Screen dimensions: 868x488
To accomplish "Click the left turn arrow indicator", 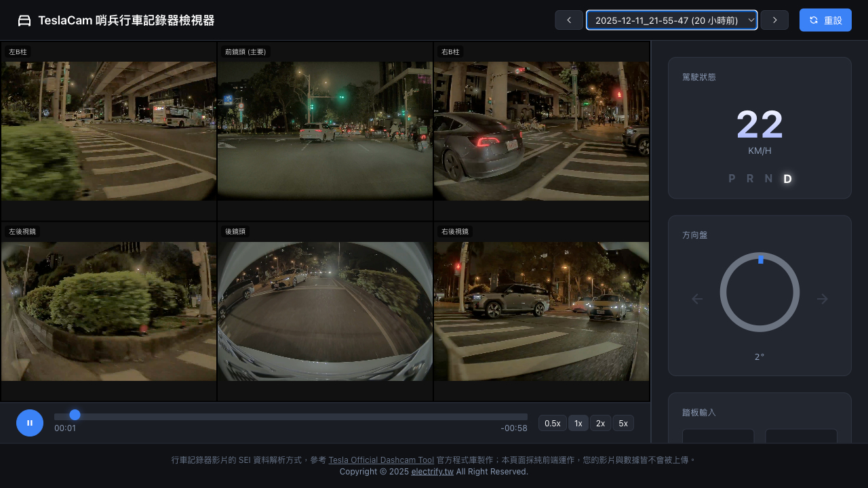I will pos(697,299).
